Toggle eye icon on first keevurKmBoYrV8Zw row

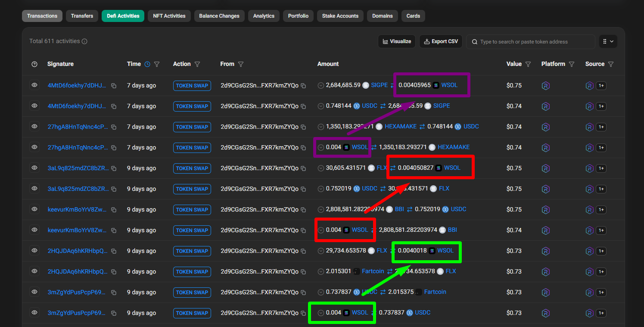pyautogui.click(x=34, y=209)
